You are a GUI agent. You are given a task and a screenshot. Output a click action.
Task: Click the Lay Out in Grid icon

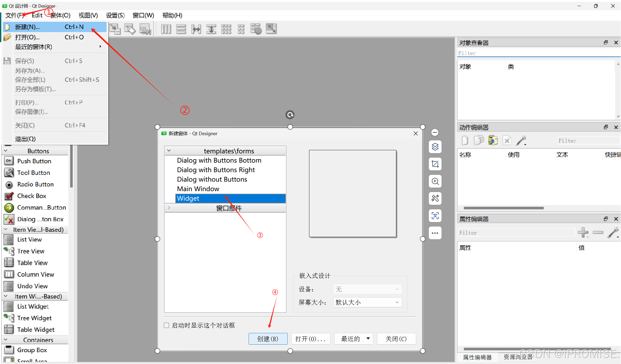click(x=226, y=29)
